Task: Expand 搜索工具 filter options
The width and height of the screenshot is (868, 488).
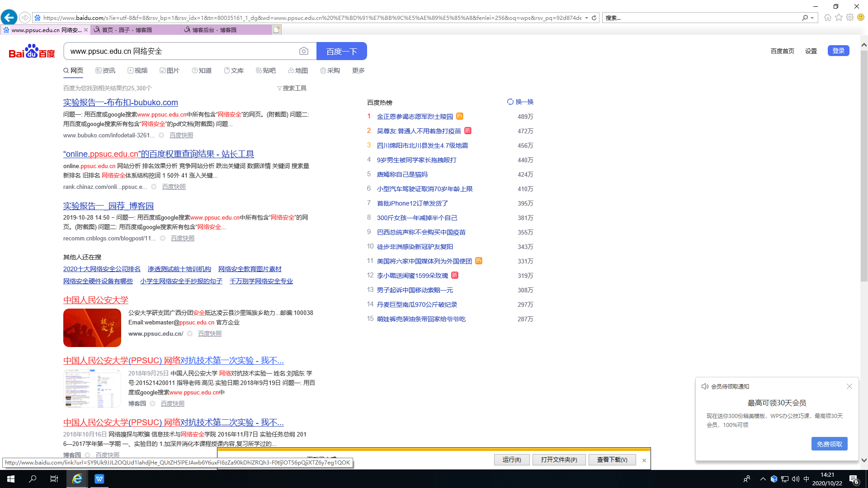Action: click(292, 88)
